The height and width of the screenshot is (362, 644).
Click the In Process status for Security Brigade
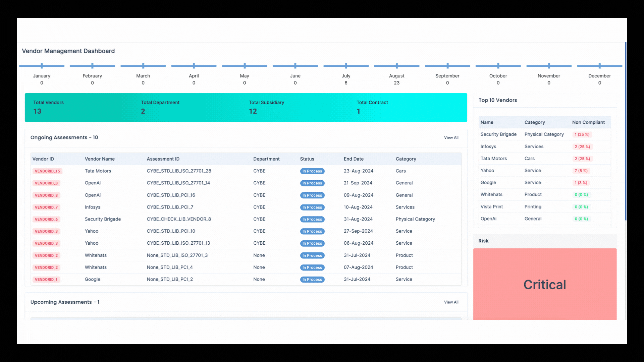tap(312, 220)
